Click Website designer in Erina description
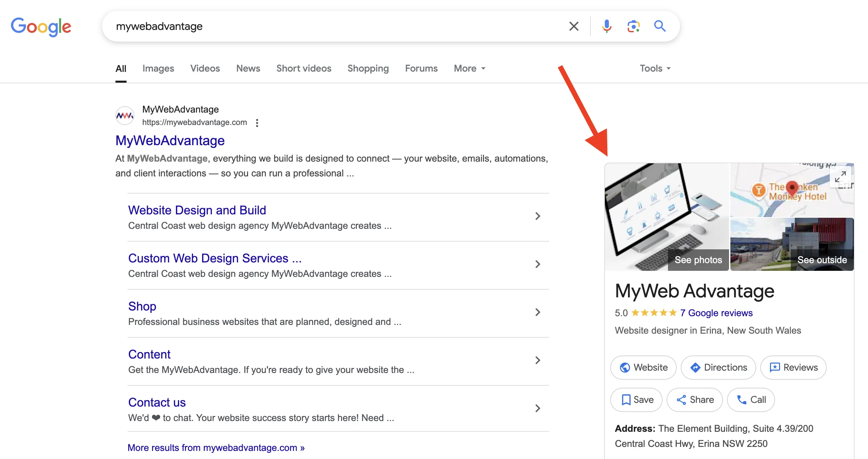868x459 pixels. tap(708, 331)
